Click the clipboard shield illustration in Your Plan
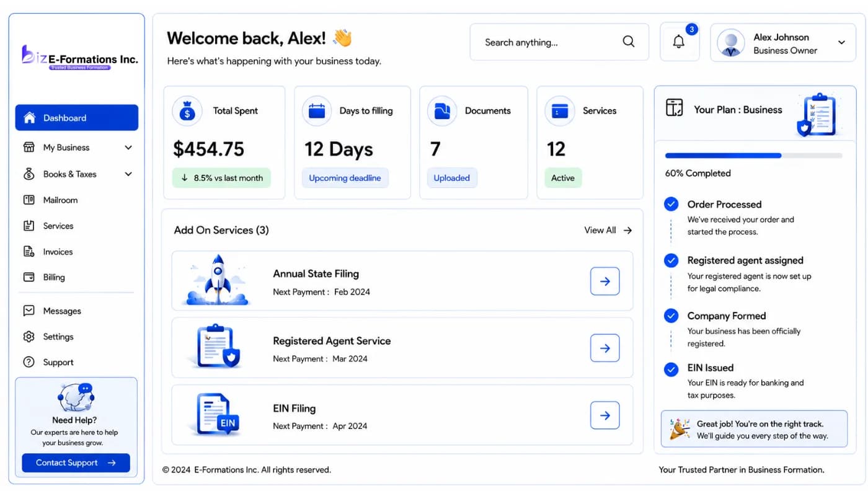The image size is (868, 496). pyautogui.click(x=817, y=115)
